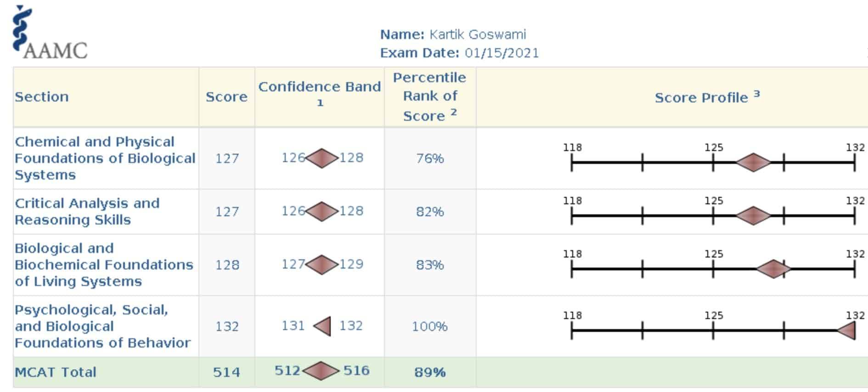This screenshot has height=392, width=868.
Task: Click the 100% percentile value
Action: coord(429,326)
